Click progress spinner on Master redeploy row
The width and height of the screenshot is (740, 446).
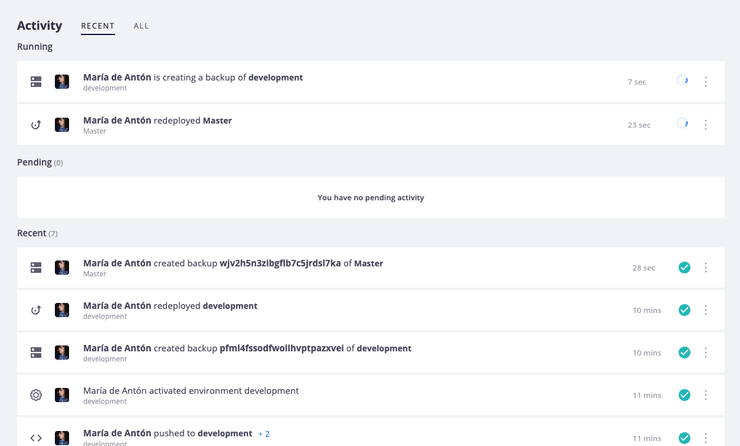point(682,124)
